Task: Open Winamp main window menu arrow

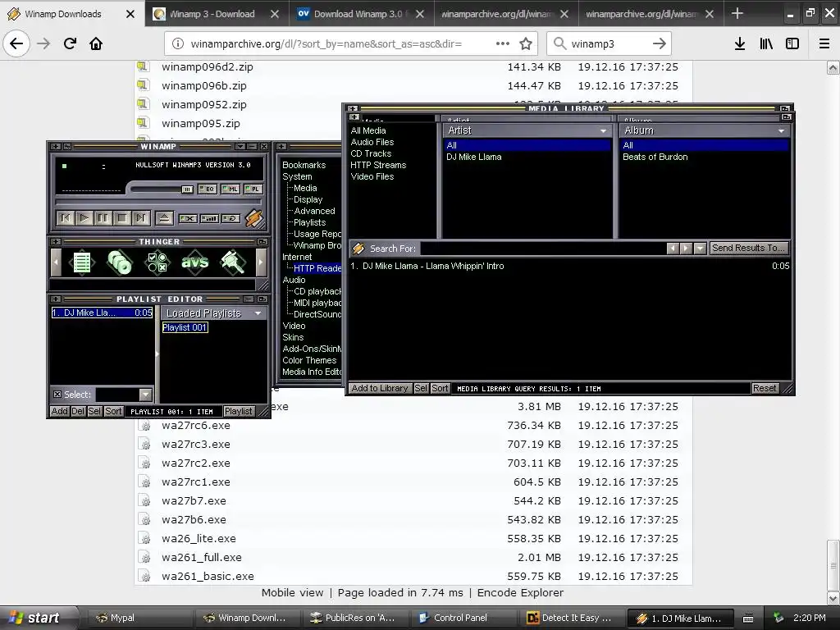Action: pos(242,146)
